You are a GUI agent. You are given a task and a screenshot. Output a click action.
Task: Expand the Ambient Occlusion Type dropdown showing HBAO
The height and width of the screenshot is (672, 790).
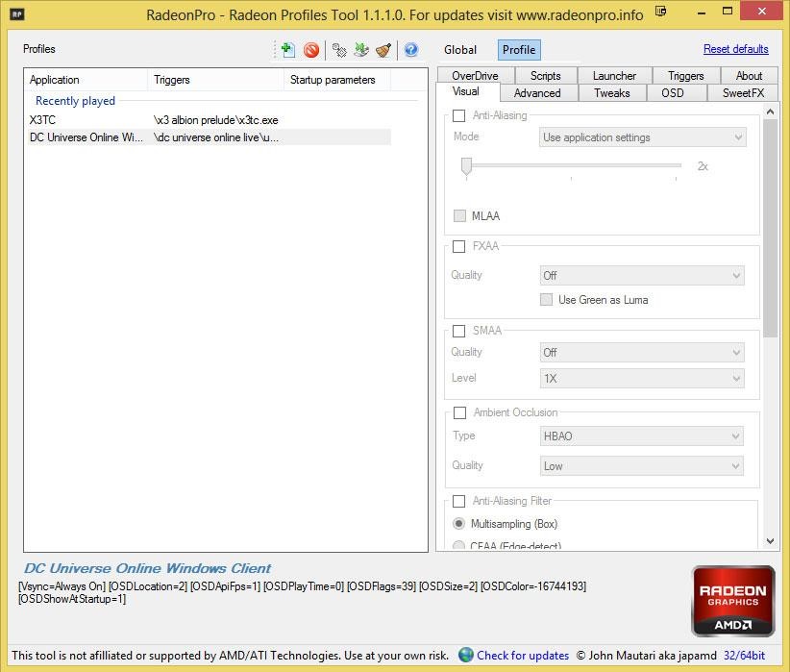coord(642,436)
